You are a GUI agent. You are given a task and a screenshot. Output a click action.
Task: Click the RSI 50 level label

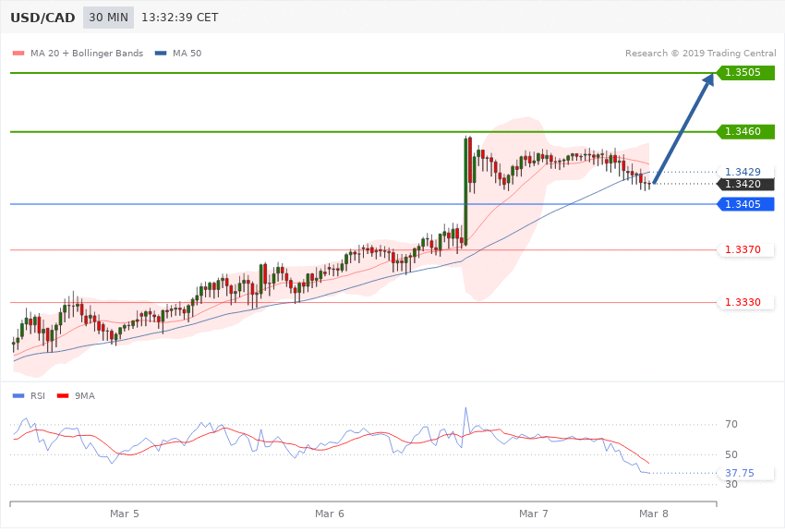(x=731, y=455)
